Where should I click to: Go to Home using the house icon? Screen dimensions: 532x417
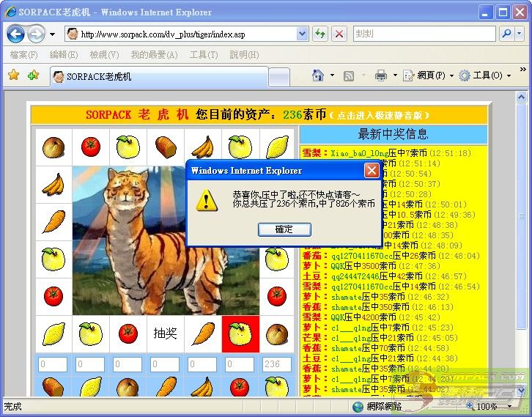(x=318, y=75)
